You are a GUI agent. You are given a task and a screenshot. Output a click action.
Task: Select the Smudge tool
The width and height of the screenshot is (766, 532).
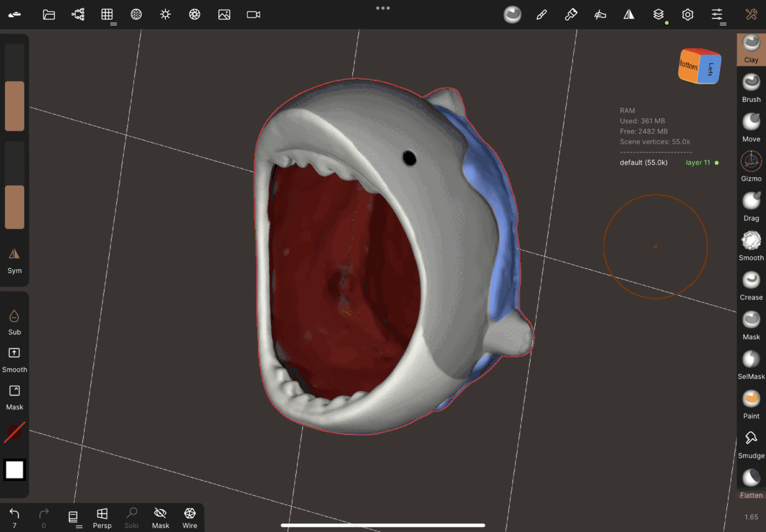751,443
